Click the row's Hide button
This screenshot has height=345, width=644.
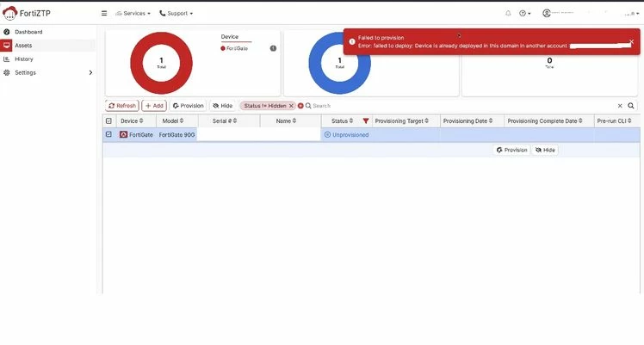tap(545, 150)
